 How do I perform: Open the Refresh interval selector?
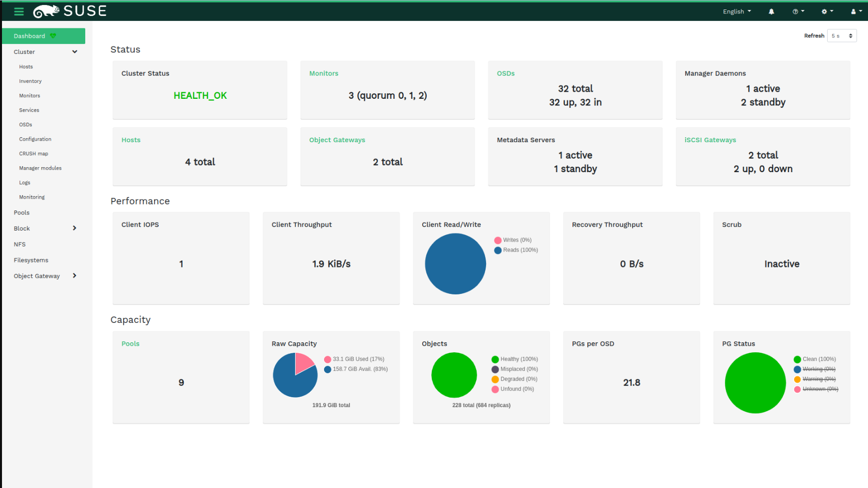(842, 36)
